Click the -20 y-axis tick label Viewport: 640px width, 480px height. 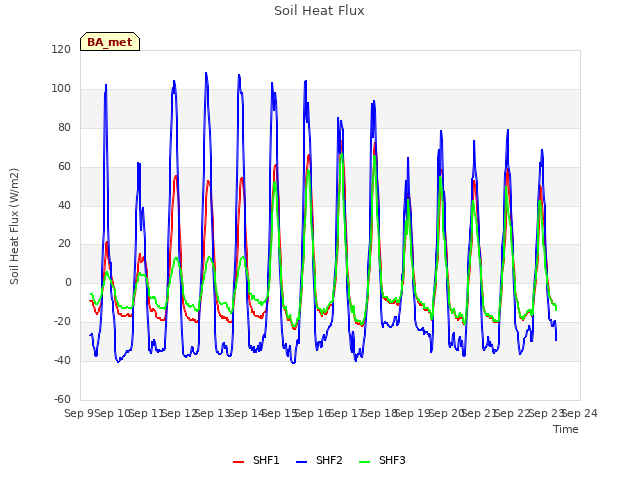pyautogui.click(x=62, y=322)
